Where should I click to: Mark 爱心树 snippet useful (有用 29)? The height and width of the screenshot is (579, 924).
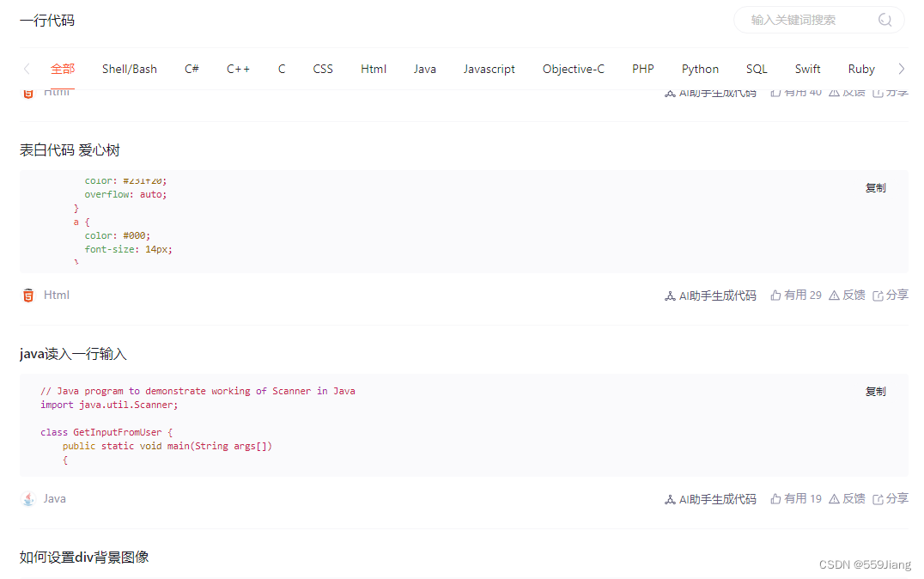coord(796,296)
